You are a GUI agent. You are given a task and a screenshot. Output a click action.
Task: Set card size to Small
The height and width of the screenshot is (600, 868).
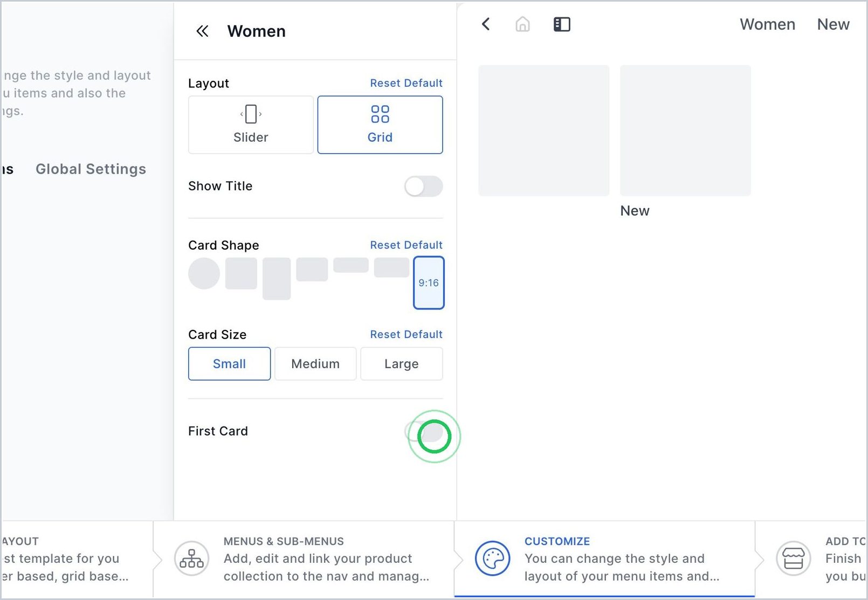229,364
